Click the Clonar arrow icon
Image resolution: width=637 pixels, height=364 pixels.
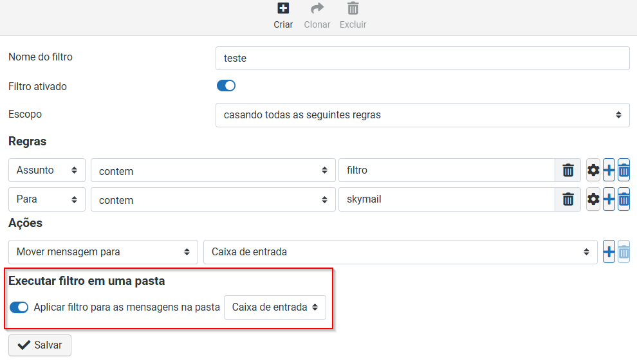[317, 8]
